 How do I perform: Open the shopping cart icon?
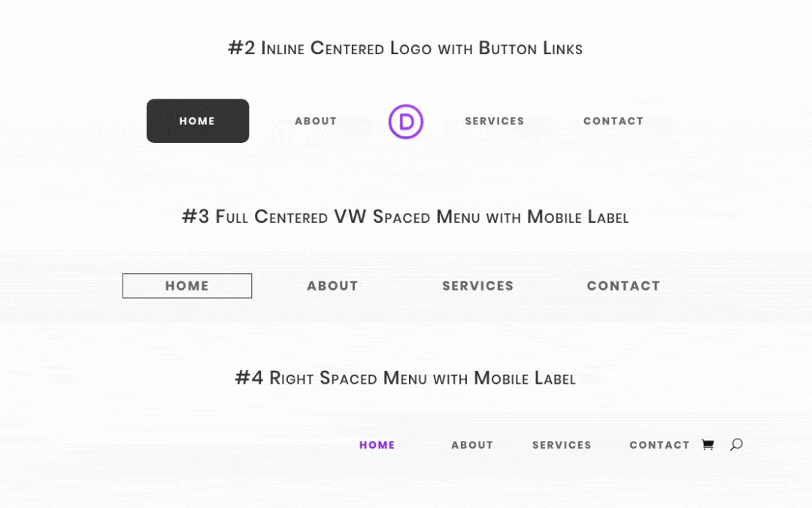point(707,444)
